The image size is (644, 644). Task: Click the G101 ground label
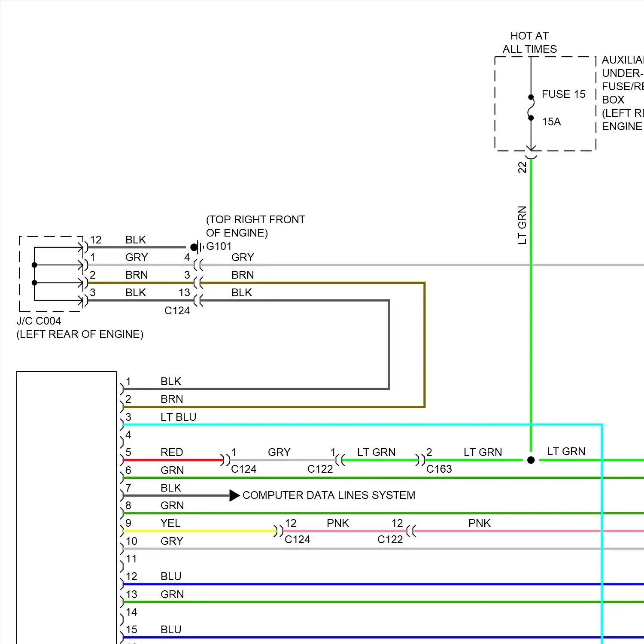pos(219,246)
